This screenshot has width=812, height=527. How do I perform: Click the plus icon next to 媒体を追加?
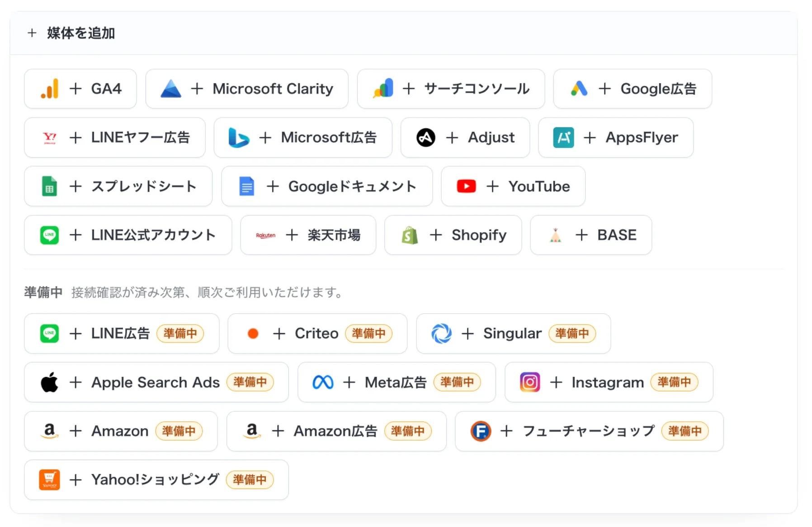point(32,33)
